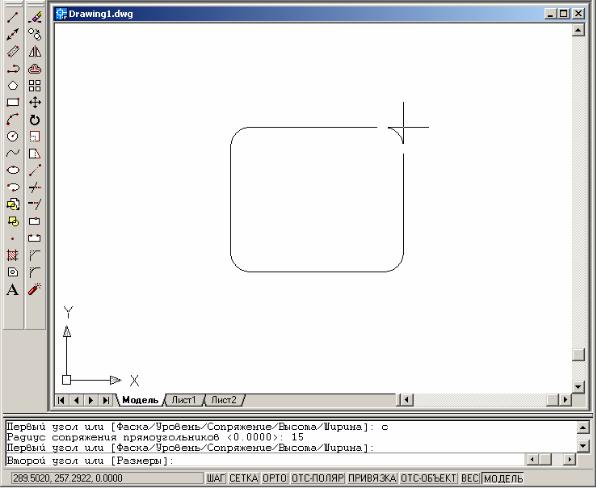Select the Extend tool
The height and width of the screenshot is (488, 596).
35,204
